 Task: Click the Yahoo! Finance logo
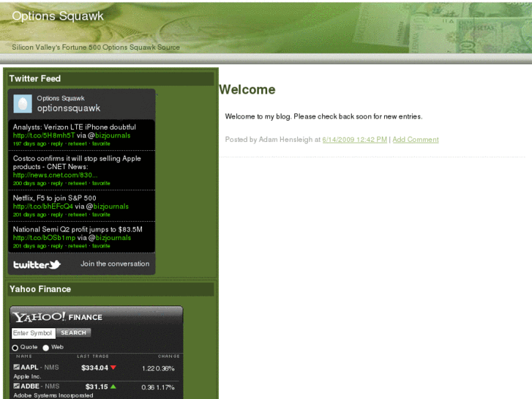tap(58, 317)
